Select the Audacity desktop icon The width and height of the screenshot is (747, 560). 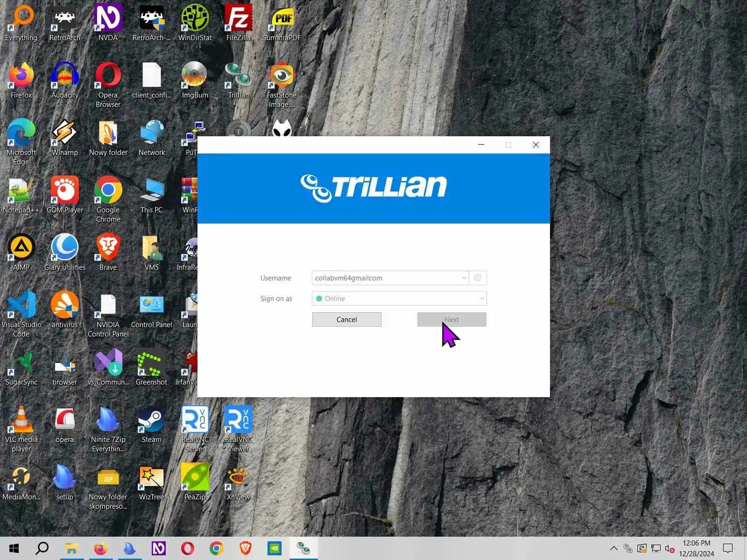[65, 80]
